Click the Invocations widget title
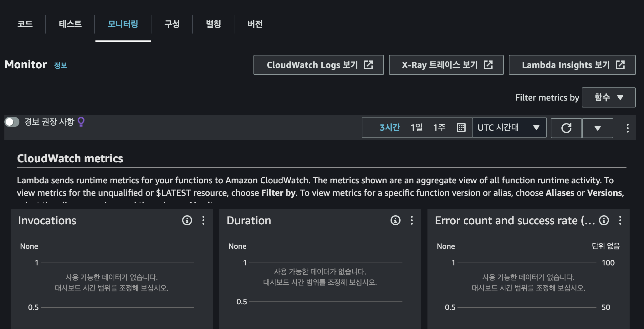The image size is (644, 329). point(47,221)
